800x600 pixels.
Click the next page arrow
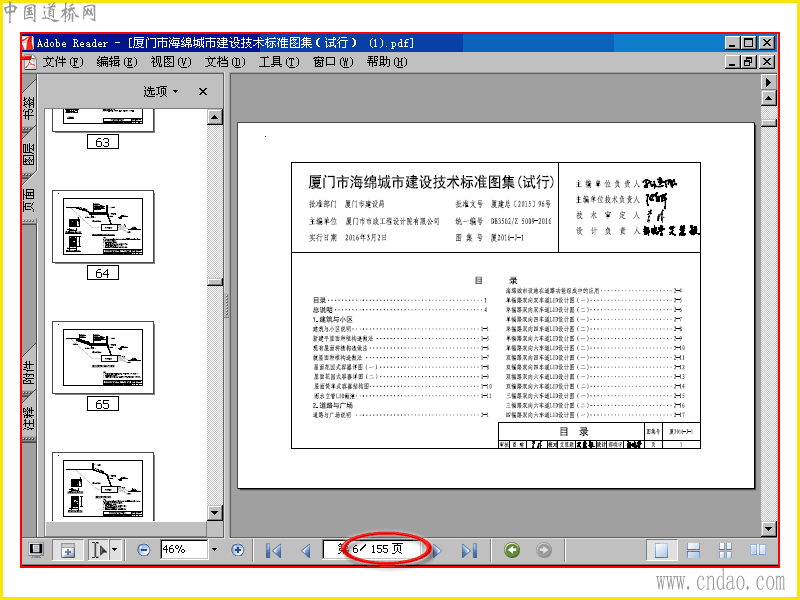coord(437,550)
